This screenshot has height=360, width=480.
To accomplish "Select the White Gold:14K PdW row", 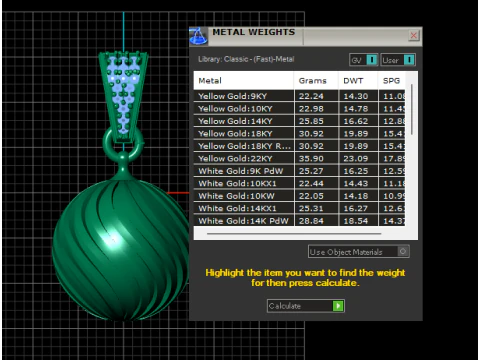I will 299,221.
